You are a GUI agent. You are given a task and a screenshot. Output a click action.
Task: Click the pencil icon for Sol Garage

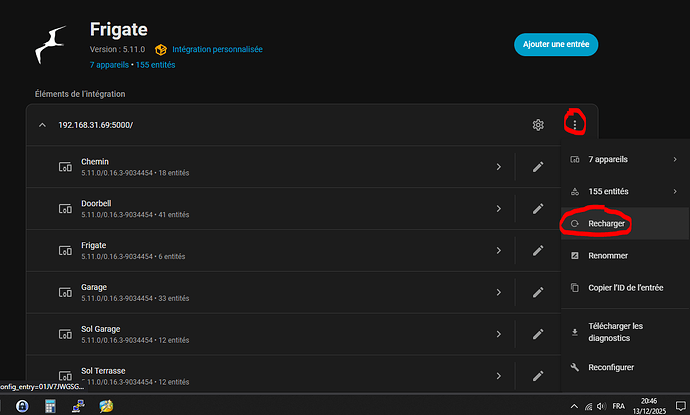click(538, 333)
